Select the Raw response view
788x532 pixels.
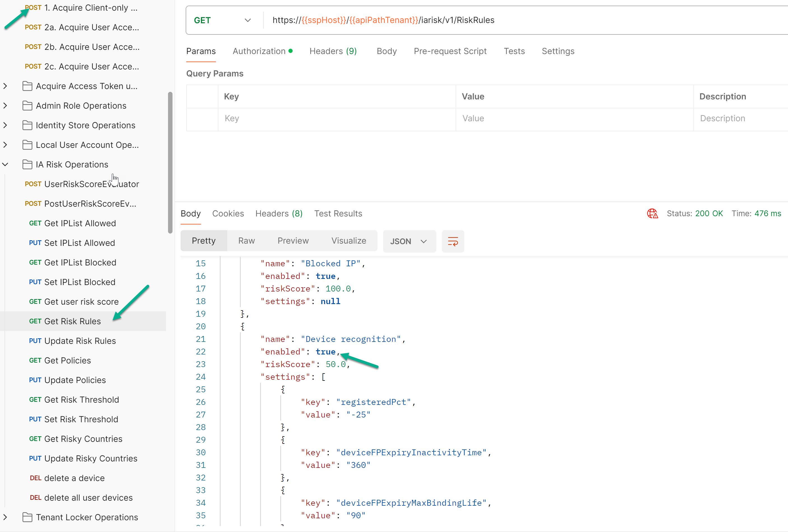[246, 241]
